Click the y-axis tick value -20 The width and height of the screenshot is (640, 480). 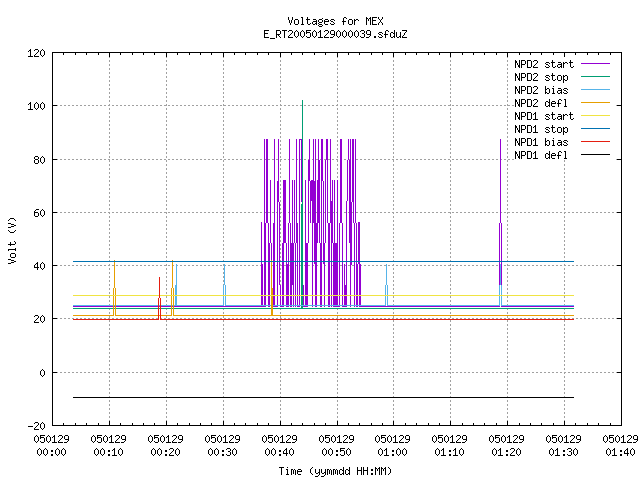(36, 426)
